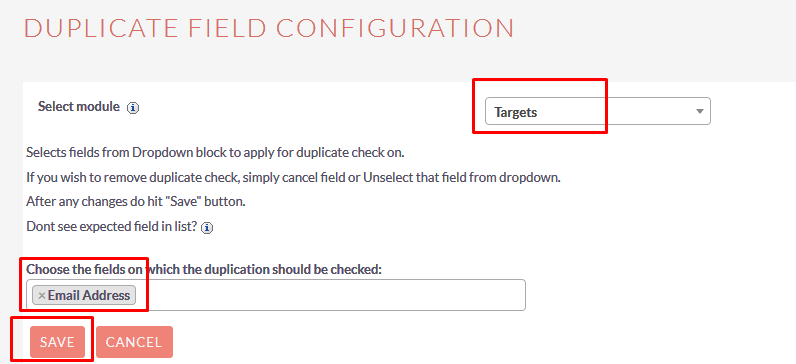This screenshot has height=364, width=796.
Task: Click the "If you wish to remove" line
Action: [293, 178]
